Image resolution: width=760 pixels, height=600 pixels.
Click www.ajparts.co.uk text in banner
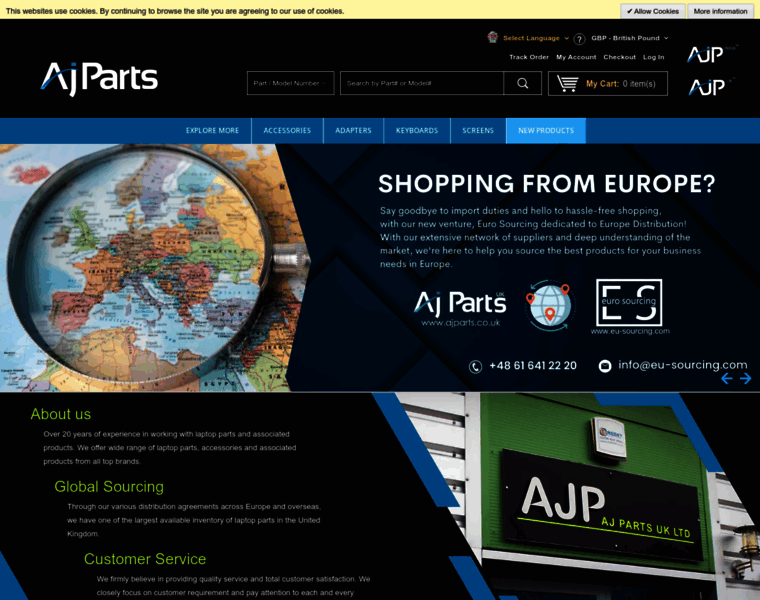[460, 323]
